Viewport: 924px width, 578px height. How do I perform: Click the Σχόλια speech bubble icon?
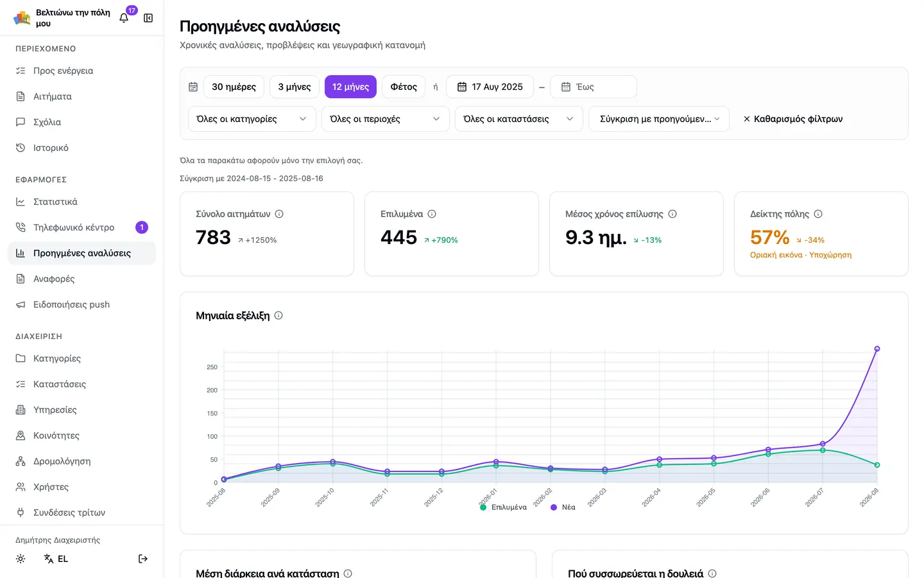pyautogui.click(x=21, y=122)
